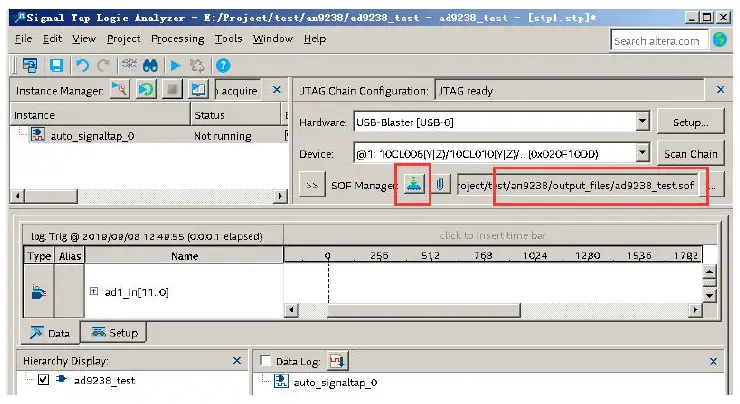Close the Data Log panel
This screenshot has width=740, height=404.
pos(713,361)
